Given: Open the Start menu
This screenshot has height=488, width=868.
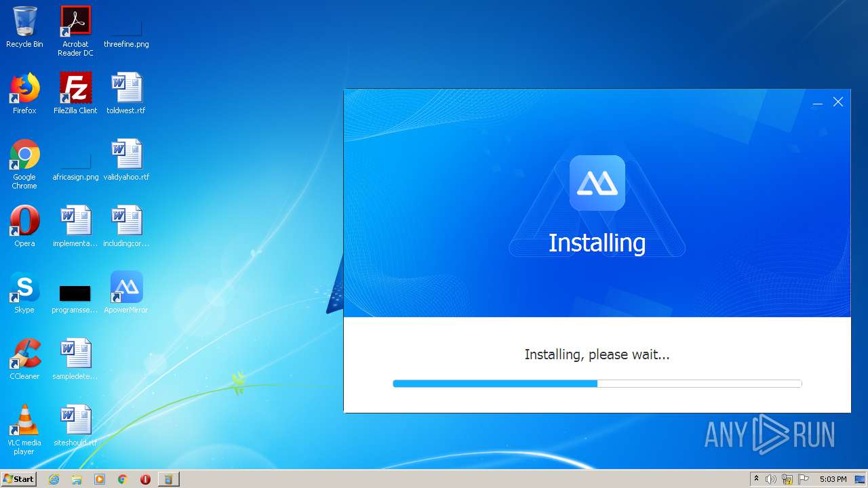Looking at the screenshot, I should point(18,479).
